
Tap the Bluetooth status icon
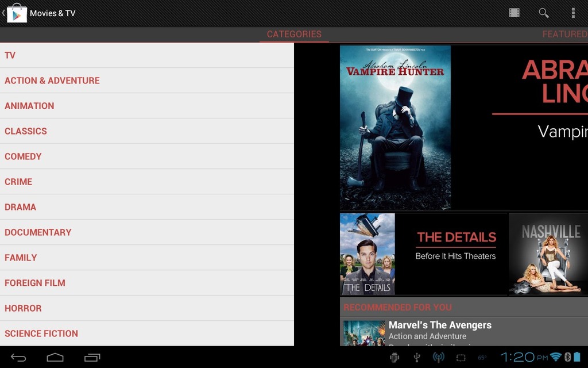[568, 357]
